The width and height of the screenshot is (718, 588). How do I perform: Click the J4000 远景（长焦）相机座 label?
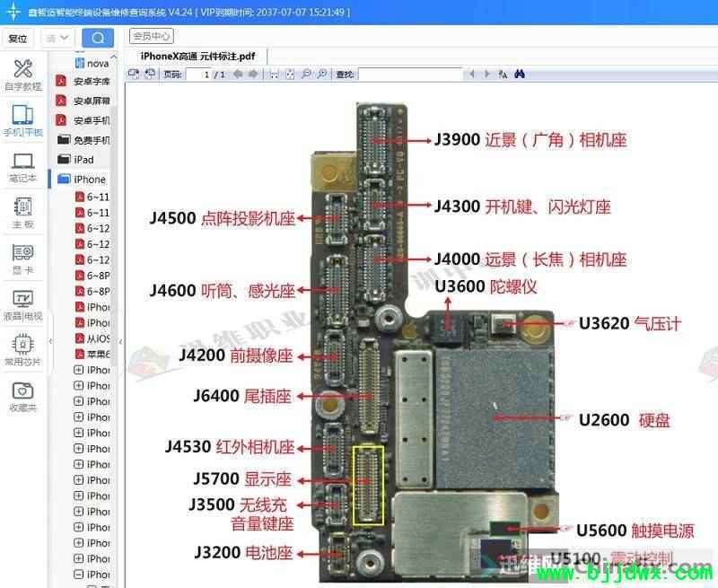click(x=530, y=259)
